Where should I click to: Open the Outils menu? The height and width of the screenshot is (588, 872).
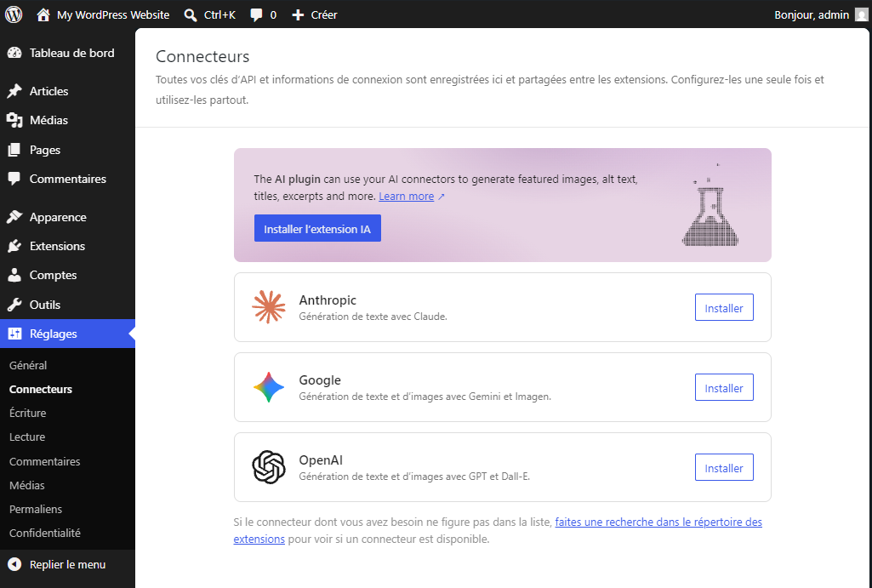coord(67,305)
